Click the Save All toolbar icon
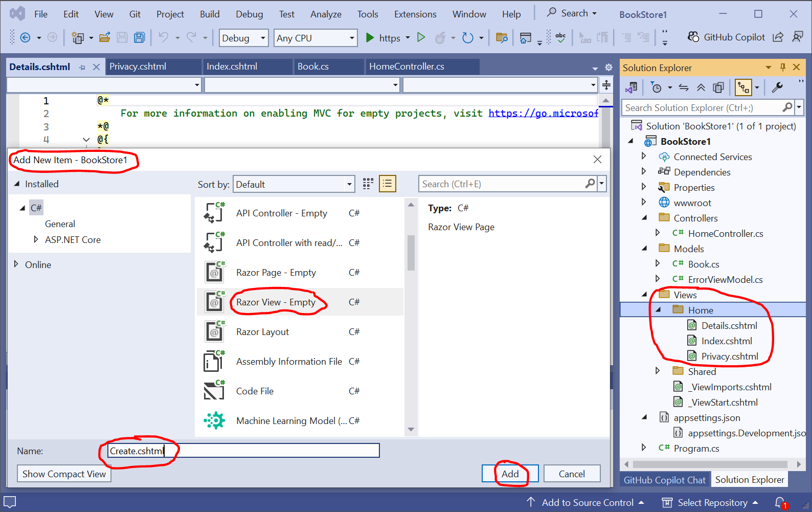The image size is (812, 512). pos(139,37)
